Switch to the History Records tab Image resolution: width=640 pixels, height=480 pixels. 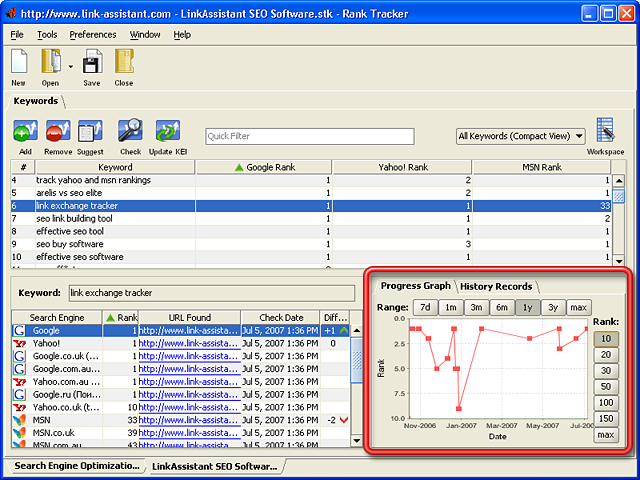point(496,287)
